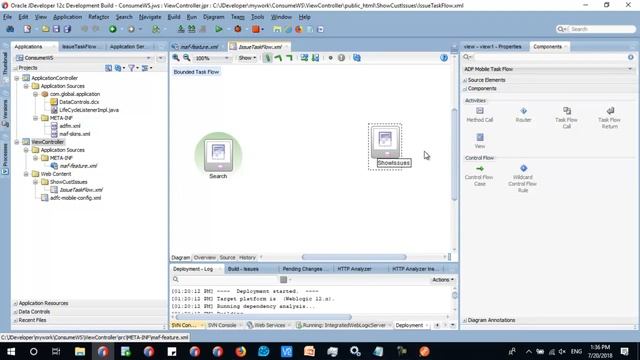Click the top-right Search input field
The height and width of the screenshot is (360, 640).
coord(596,29)
